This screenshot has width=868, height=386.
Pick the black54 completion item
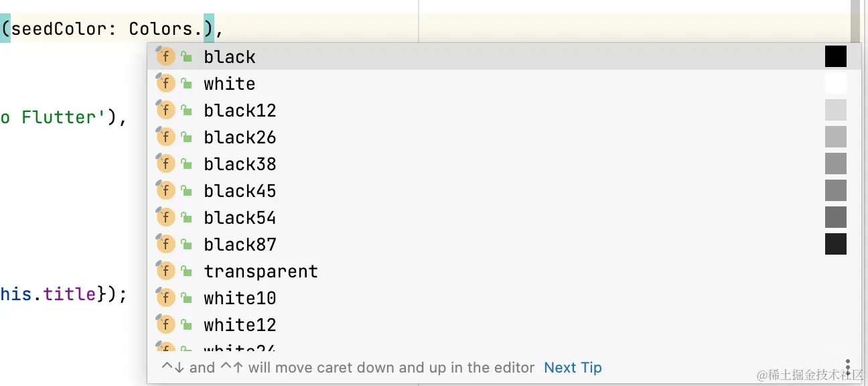click(x=504, y=217)
